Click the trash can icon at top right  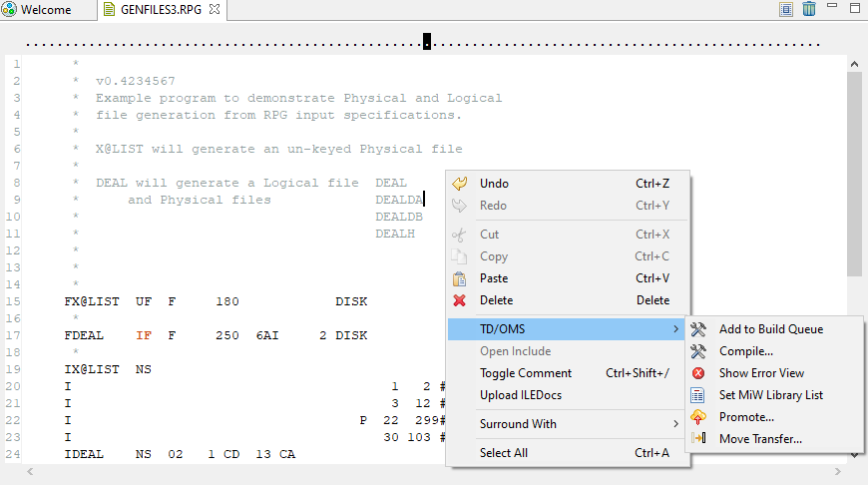[809, 10]
